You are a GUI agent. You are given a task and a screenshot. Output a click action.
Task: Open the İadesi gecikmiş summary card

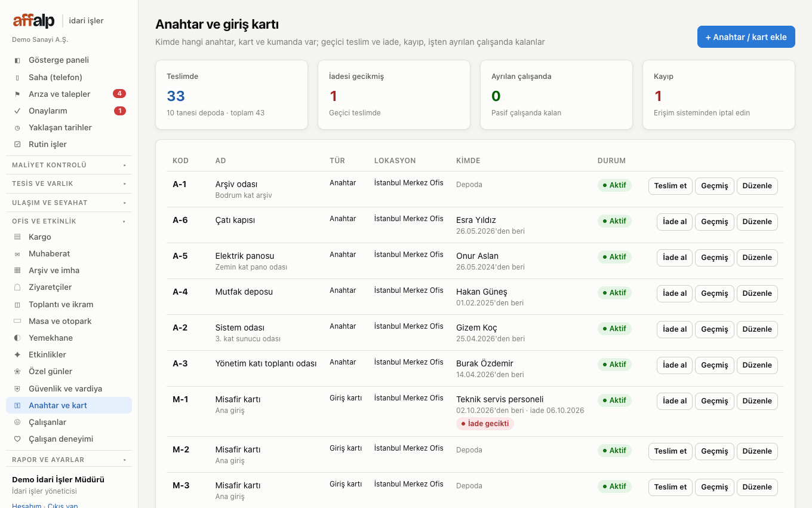[x=394, y=94]
